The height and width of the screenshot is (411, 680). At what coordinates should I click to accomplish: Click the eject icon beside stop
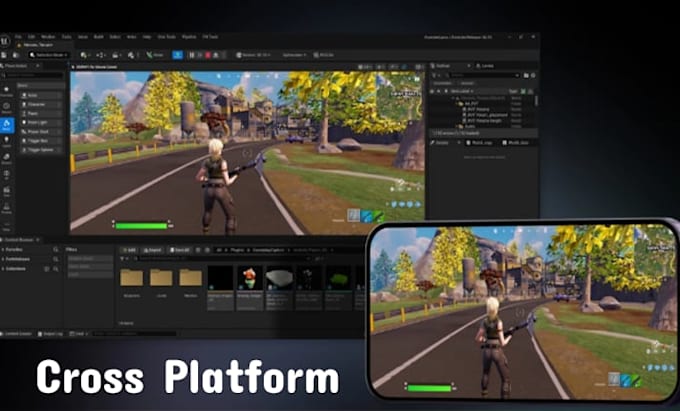tap(216, 55)
